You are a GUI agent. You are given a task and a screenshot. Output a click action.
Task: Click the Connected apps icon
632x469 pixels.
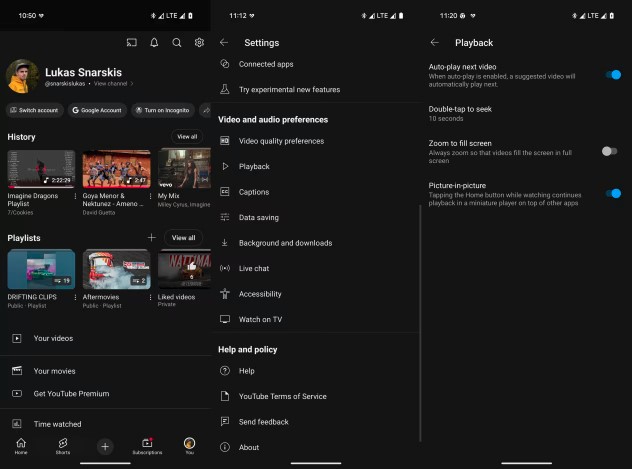click(225, 64)
